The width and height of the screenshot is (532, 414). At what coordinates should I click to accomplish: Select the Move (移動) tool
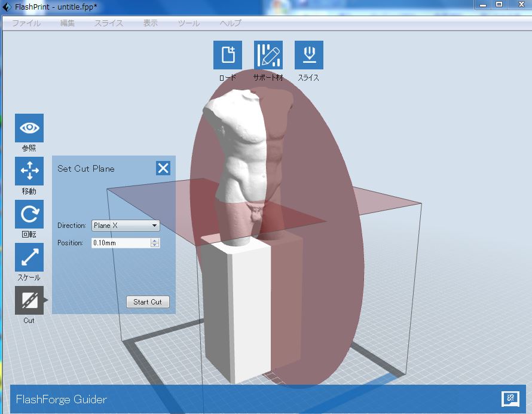coord(29,171)
